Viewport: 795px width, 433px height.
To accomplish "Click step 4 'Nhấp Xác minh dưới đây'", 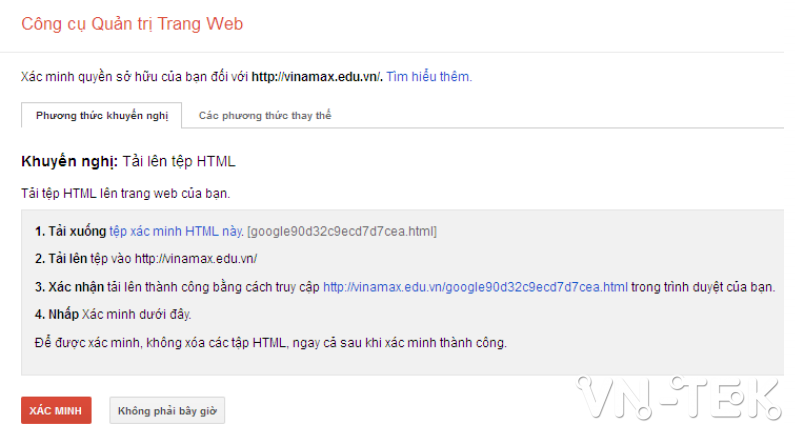I will tap(113, 314).
